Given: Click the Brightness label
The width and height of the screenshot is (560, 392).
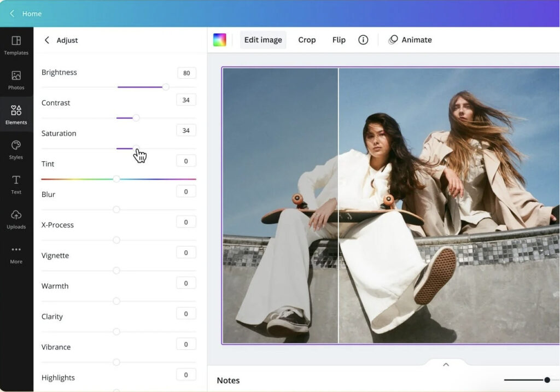Looking at the screenshot, I should (59, 72).
